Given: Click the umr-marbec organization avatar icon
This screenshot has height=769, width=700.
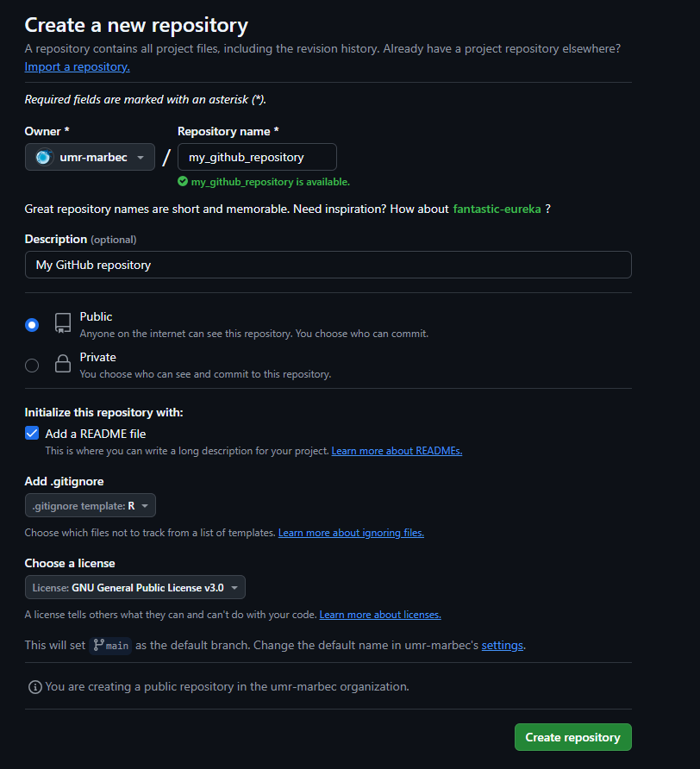Looking at the screenshot, I should [44, 157].
